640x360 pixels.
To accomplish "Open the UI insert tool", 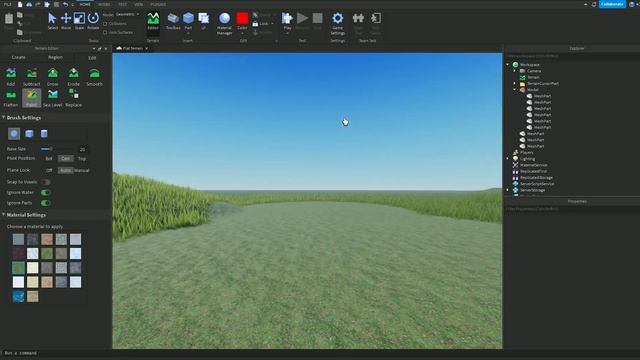I will [203, 21].
